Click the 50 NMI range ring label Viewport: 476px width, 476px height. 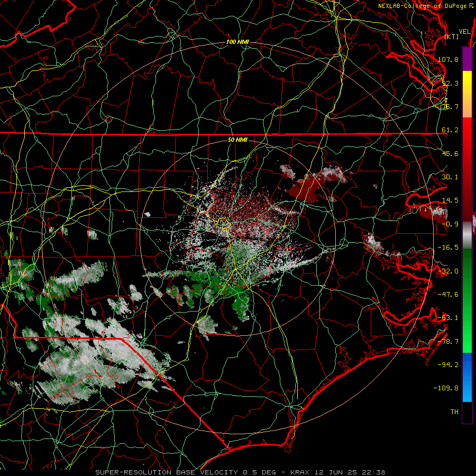point(237,140)
